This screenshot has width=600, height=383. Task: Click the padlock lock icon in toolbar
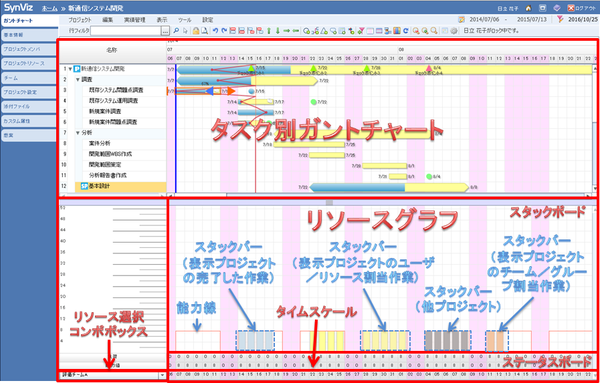196,31
